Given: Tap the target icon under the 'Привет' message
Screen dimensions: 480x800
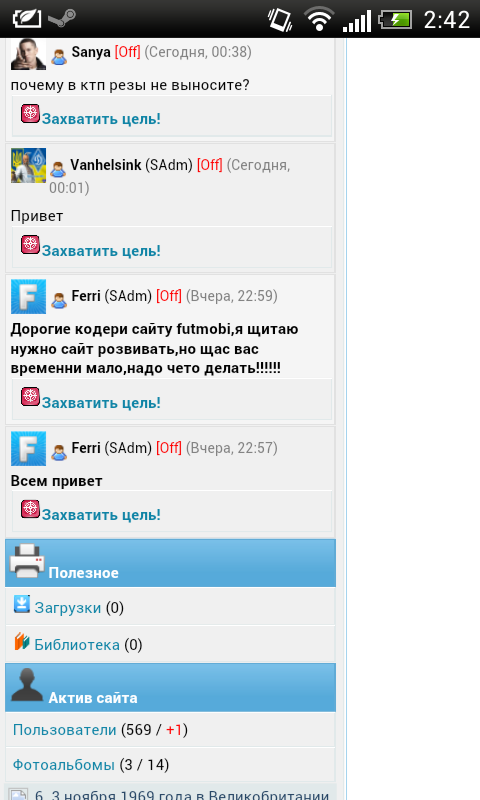Looking at the screenshot, I should click(30, 245).
